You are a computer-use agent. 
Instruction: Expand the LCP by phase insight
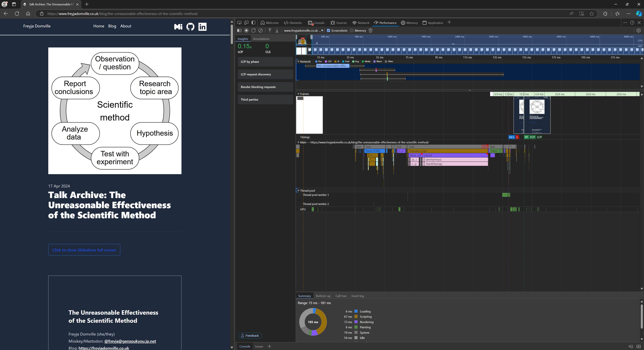coord(265,62)
